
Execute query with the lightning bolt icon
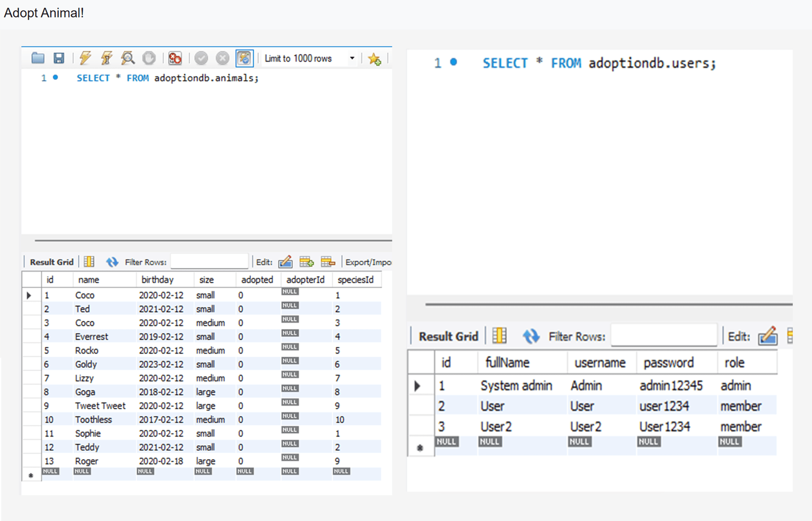point(85,58)
